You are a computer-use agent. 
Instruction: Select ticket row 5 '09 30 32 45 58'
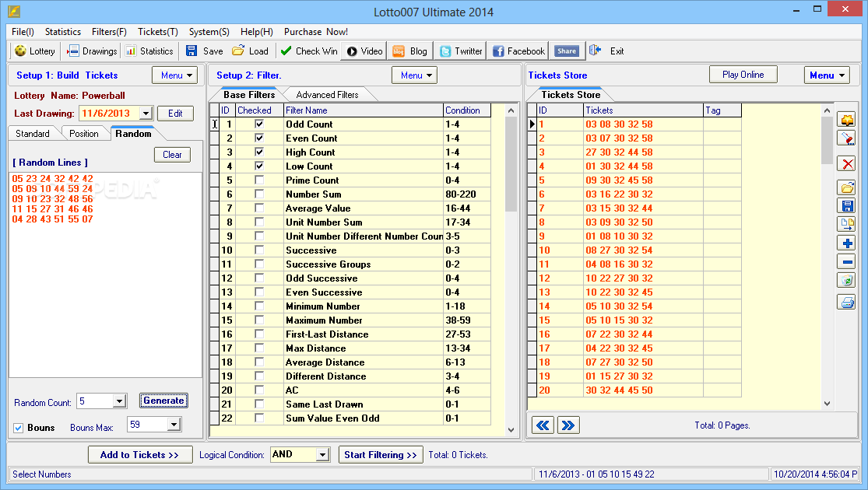coord(635,180)
